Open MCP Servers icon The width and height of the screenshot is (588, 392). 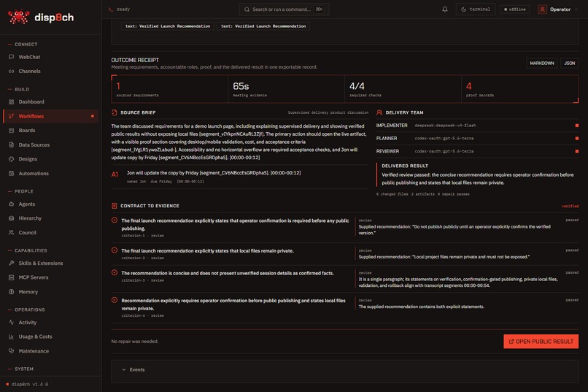[x=11, y=277]
